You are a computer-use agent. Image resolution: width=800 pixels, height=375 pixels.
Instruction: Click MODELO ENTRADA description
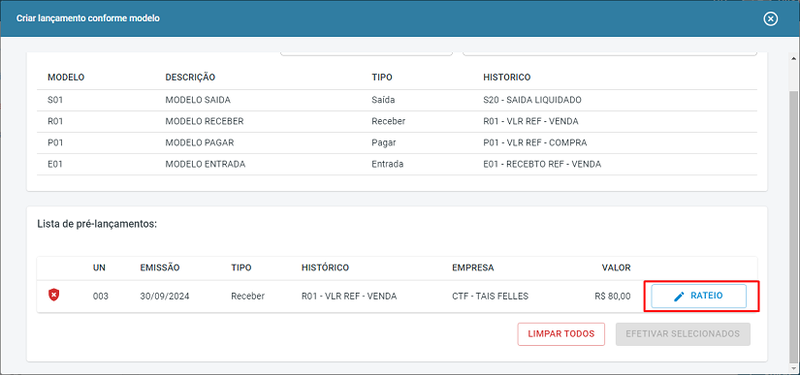205,164
